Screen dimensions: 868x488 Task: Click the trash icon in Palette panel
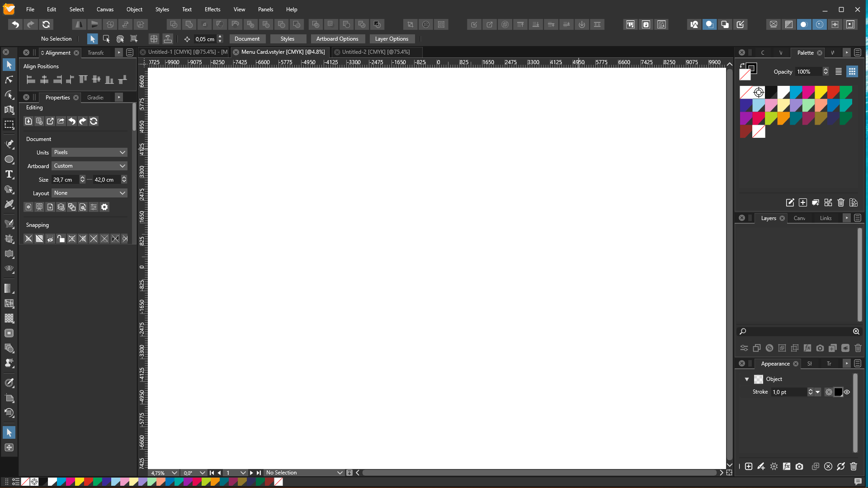[840, 202]
